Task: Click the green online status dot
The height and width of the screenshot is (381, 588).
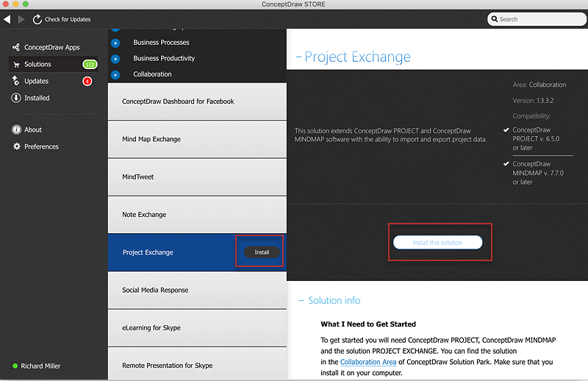Action: point(15,366)
